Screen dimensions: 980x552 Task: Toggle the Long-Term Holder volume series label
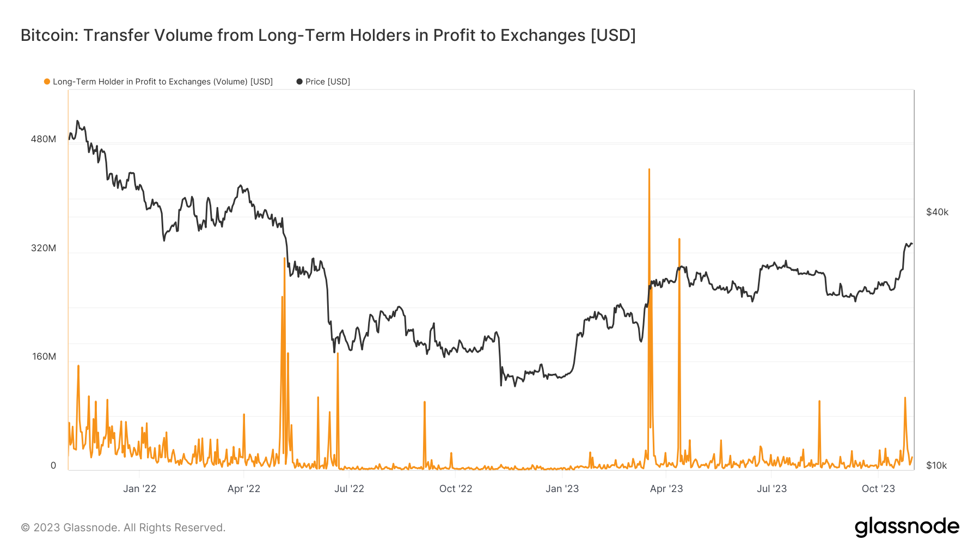point(162,82)
